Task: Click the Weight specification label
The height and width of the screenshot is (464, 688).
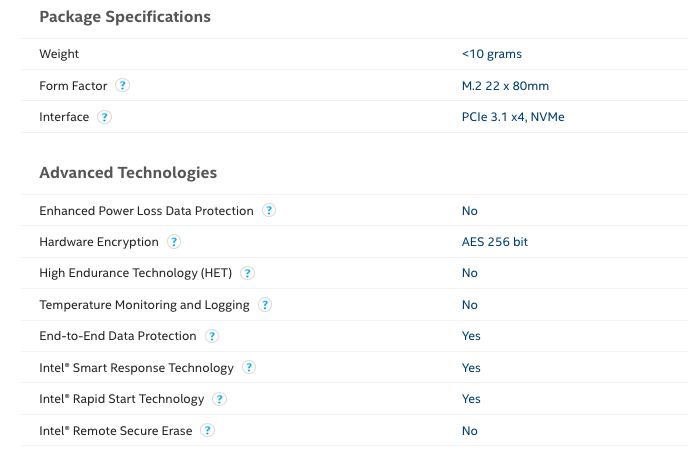Action: 59,54
